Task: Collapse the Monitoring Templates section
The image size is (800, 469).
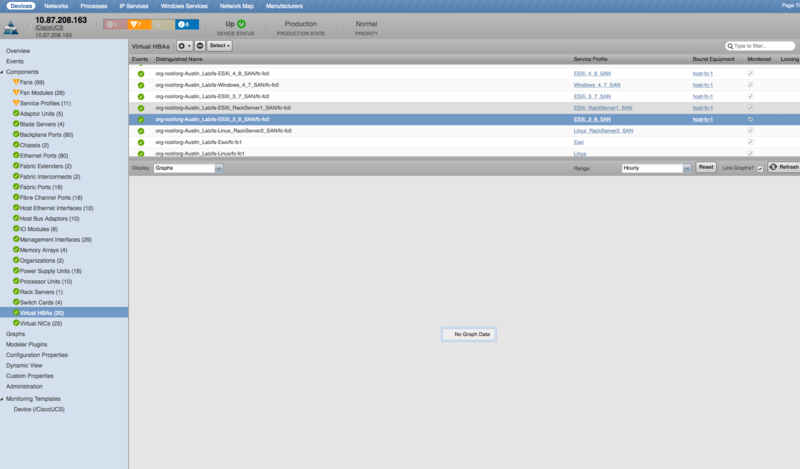Action: (x=2, y=399)
